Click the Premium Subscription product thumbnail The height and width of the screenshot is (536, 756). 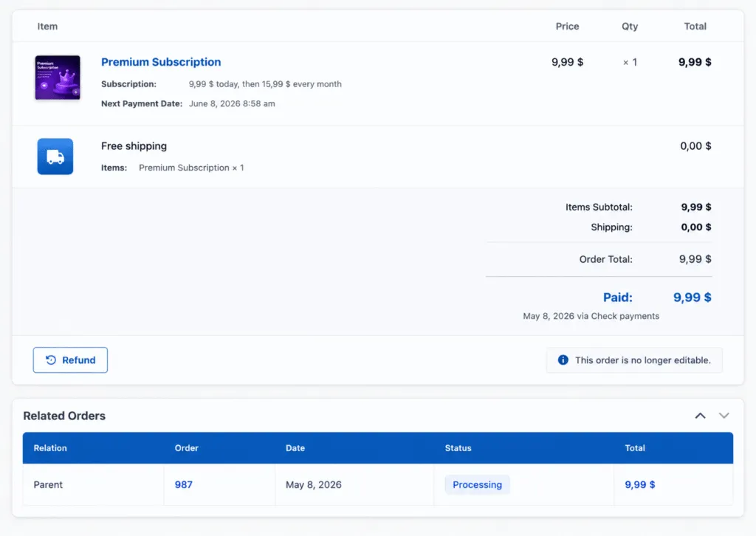[58, 78]
